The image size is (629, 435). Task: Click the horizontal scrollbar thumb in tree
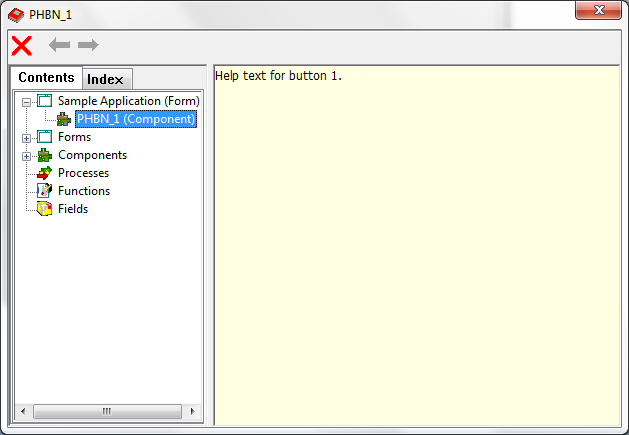click(x=107, y=411)
